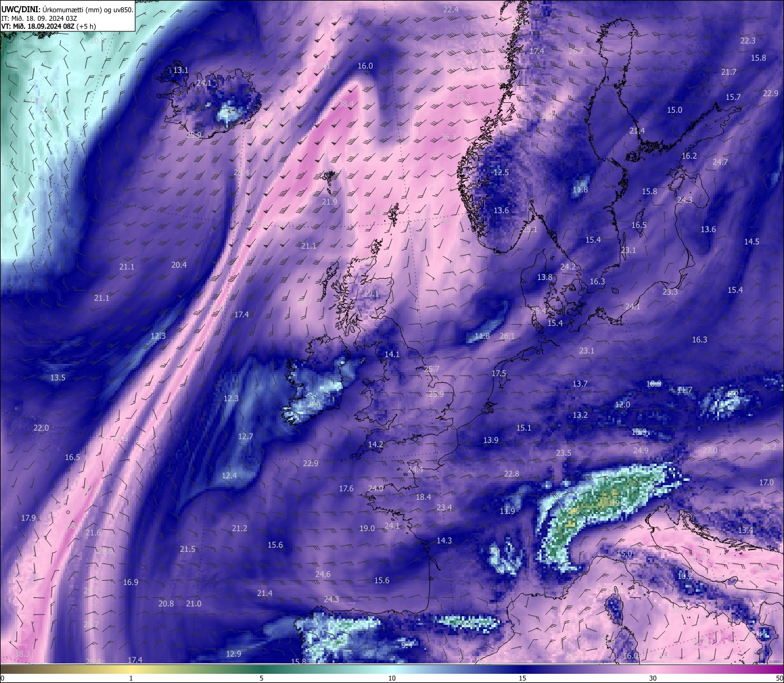Select the 22.8 value label
This screenshot has width=784, height=683.
click(x=511, y=474)
